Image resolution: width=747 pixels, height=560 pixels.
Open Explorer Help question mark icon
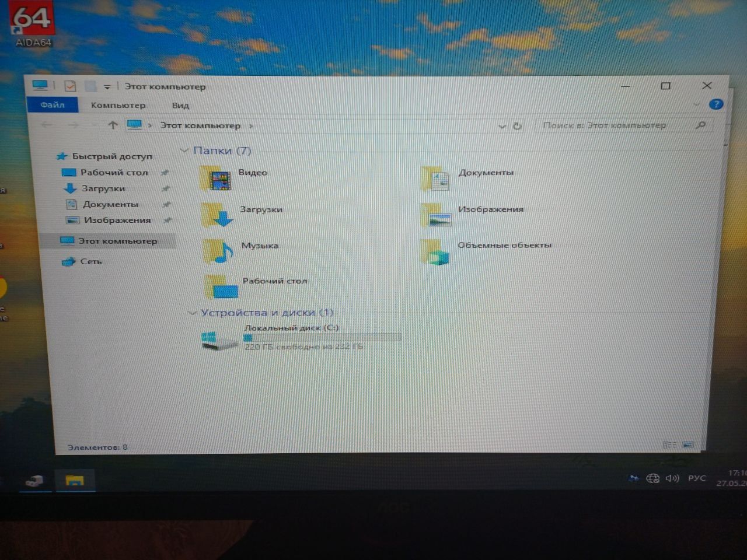point(716,104)
